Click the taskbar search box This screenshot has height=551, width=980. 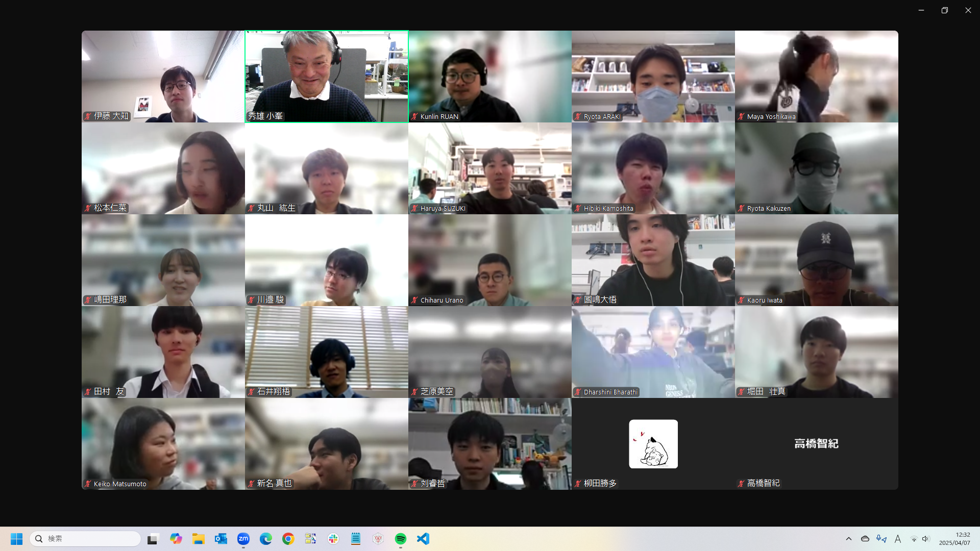[86, 539]
